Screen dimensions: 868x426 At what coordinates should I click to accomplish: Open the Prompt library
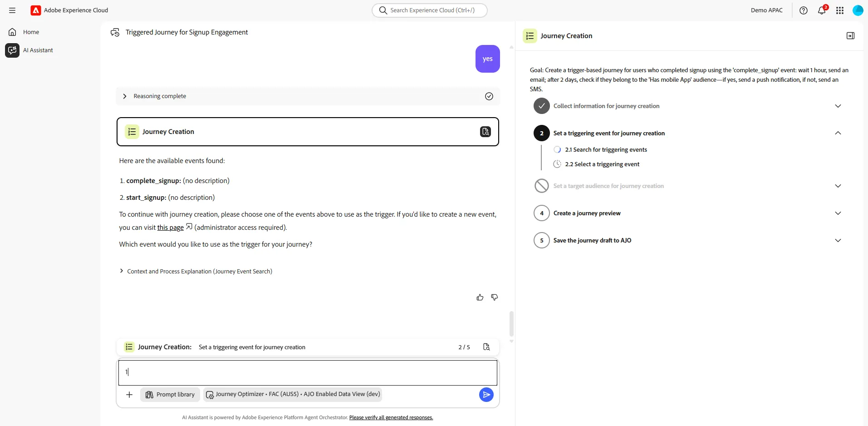[170, 395]
